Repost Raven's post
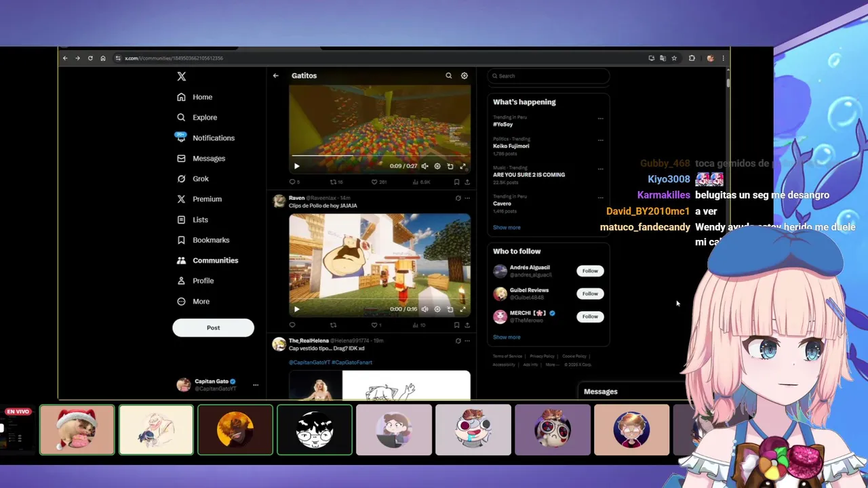 pyautogui.click(x=333, y=325)
